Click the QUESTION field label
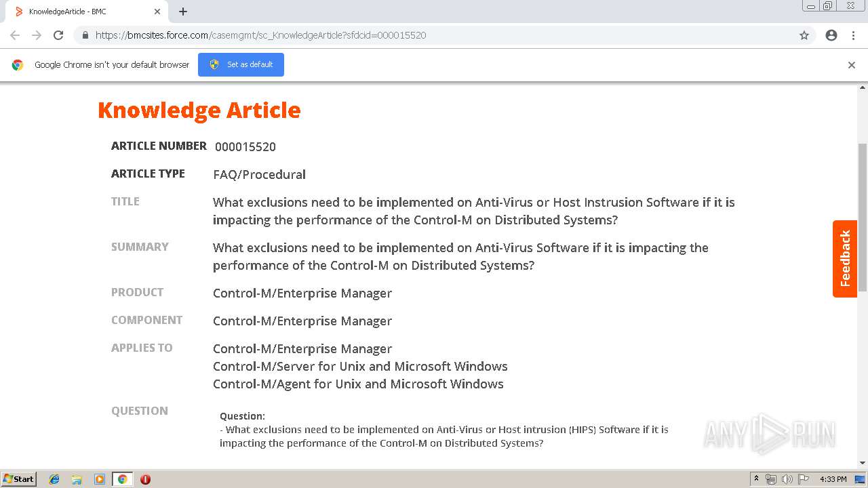 [x=140, y=411]
